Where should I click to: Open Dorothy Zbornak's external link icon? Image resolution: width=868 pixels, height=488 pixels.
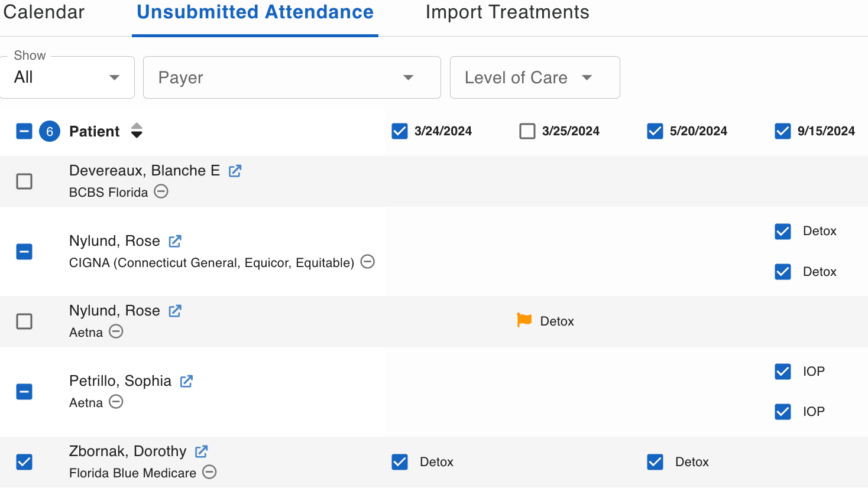click(x=201, y=451)
